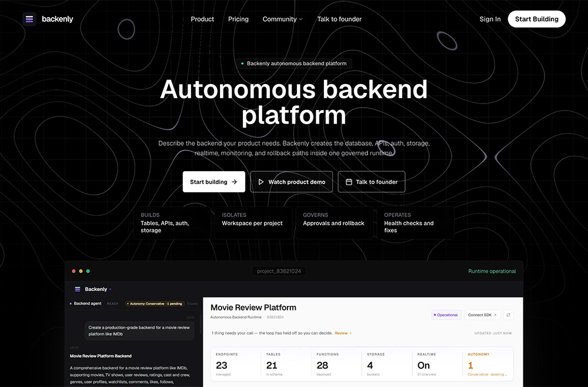Screen dimensions: 588x387
Task: Click the REALTIME On stat
Action: pyautogui.click(x=437, y=364)
